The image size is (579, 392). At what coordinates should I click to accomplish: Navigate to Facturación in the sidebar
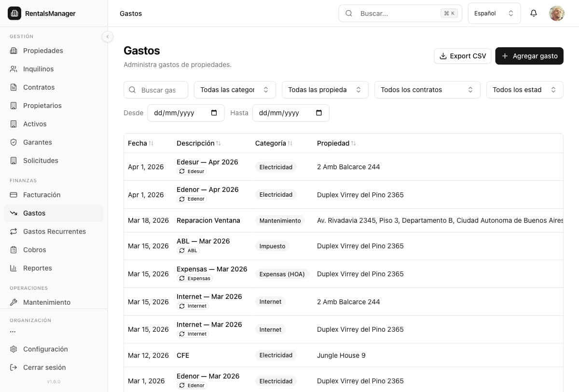pos(41,195)
